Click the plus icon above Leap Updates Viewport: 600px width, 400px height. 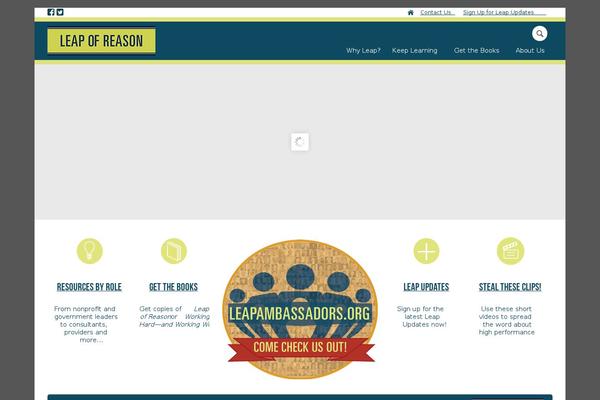[426, 251]
